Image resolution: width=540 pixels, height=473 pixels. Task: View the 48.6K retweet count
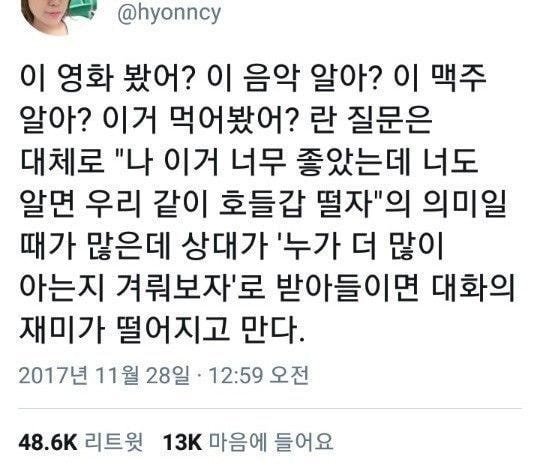point(48,442)
